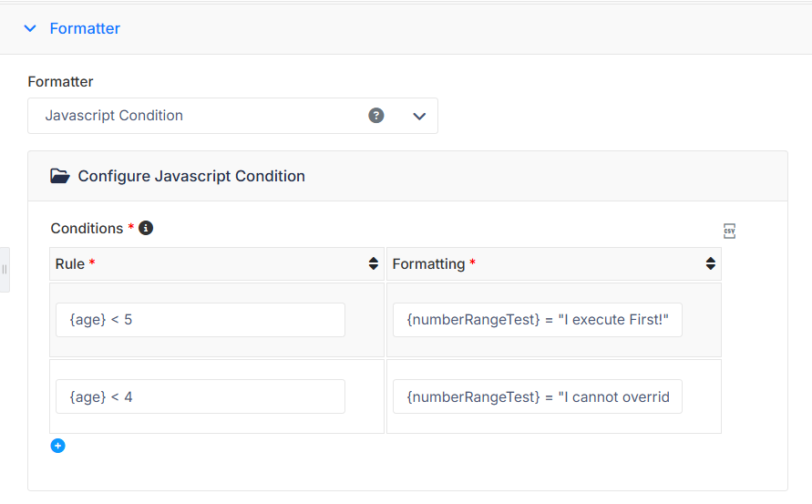The height and width of the screenshot is (504, 812).
Task: Sort by the Rule column arrows
Action: click(x=374, y=263)
